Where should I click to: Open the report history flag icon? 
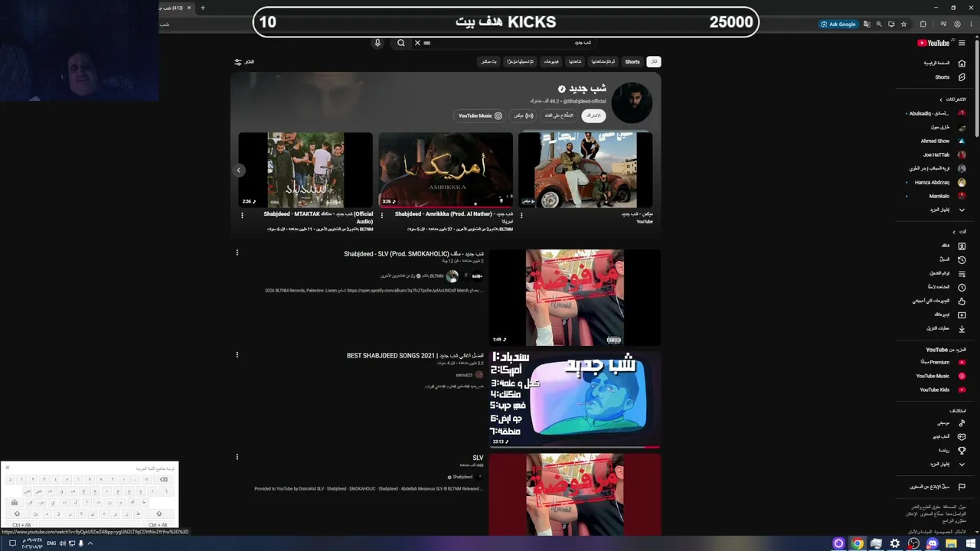click(x=962, y=487)
